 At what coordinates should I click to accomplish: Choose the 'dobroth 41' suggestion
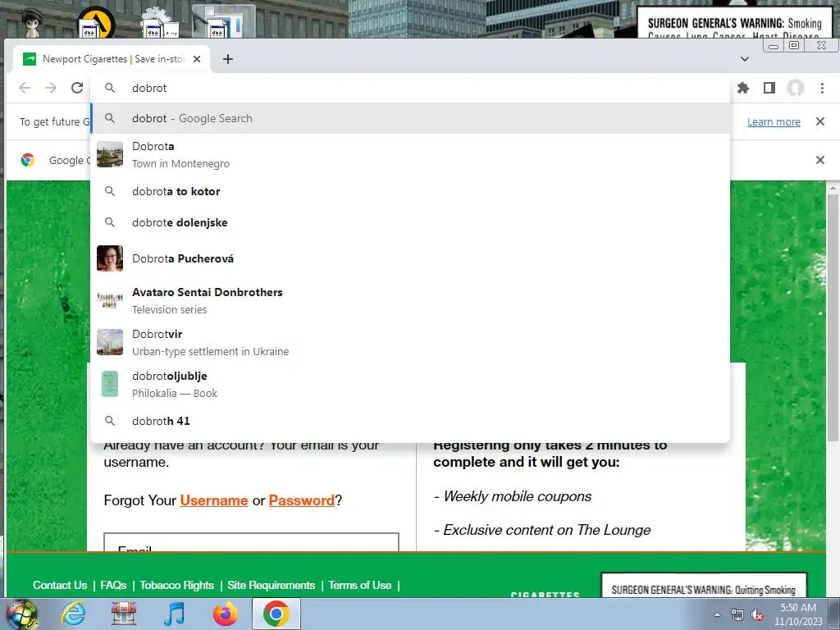click(410, 421)
